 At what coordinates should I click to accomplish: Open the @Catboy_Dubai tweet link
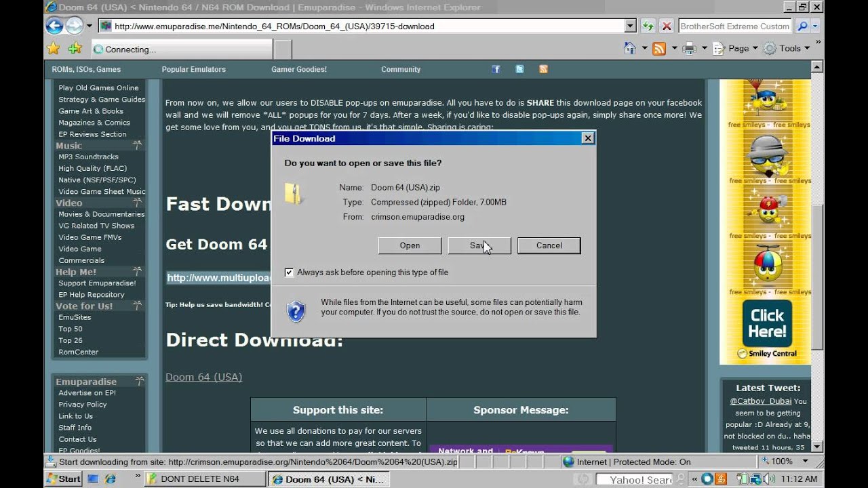[x=760, y=401]
